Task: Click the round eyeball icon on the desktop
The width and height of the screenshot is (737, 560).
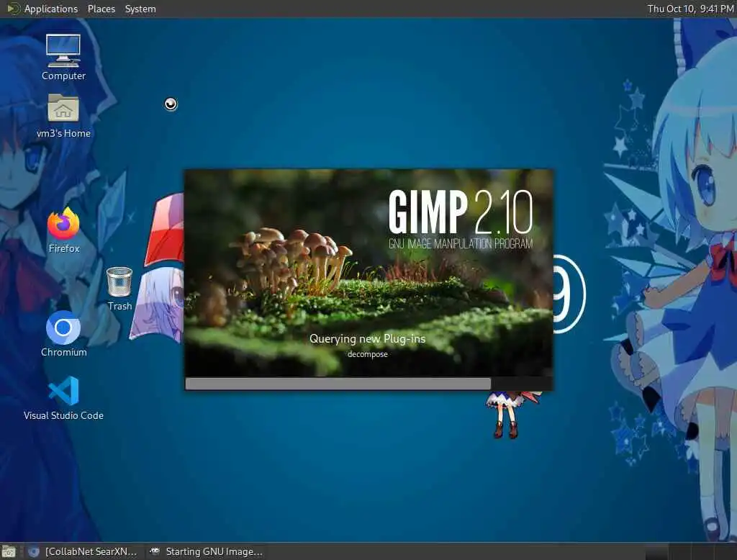Action: 171,104
